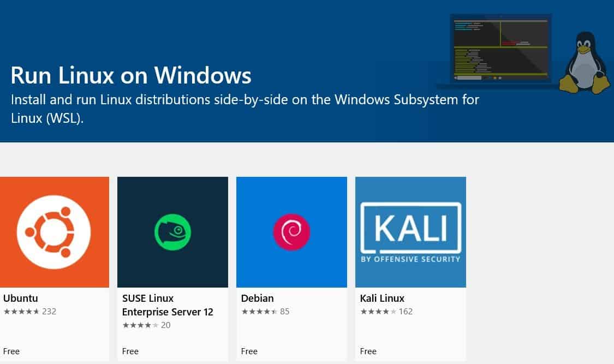
Task: View the SUSE star rating with 20 reviews
Action: tap(146, 325)
